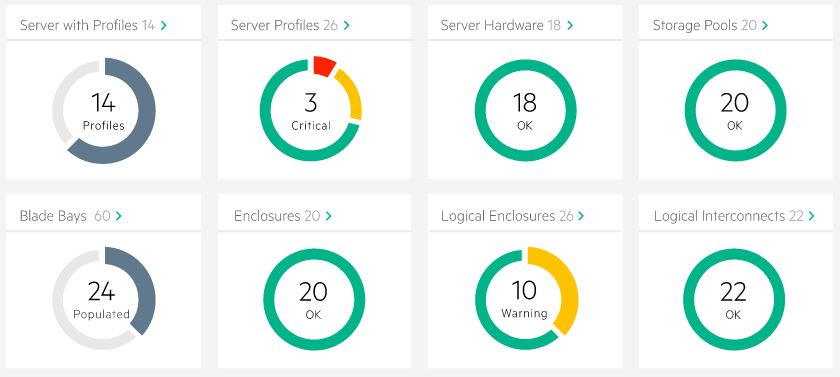Click the '14 Profiles' center value
The width and height of the screenshot is (840, 377).
103,111
